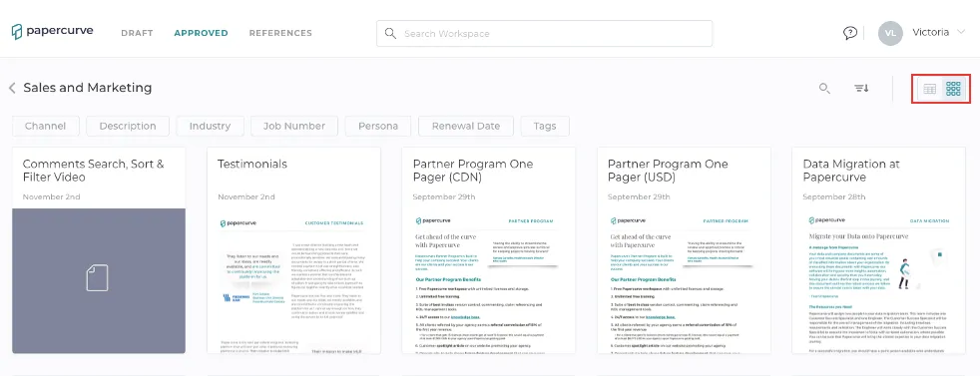Click the folder search magnifier icon
Screen dimensions: 980x376
coord(824,89)
